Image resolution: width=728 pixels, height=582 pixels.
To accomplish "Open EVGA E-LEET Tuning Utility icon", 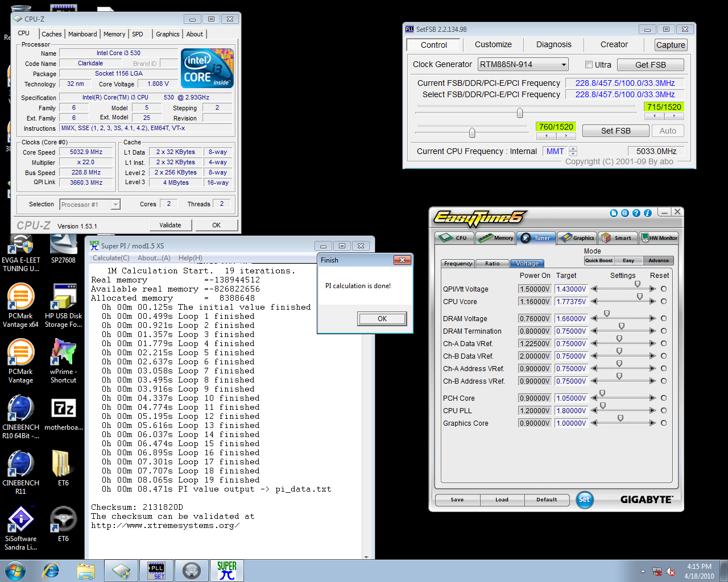I will 20,253.
